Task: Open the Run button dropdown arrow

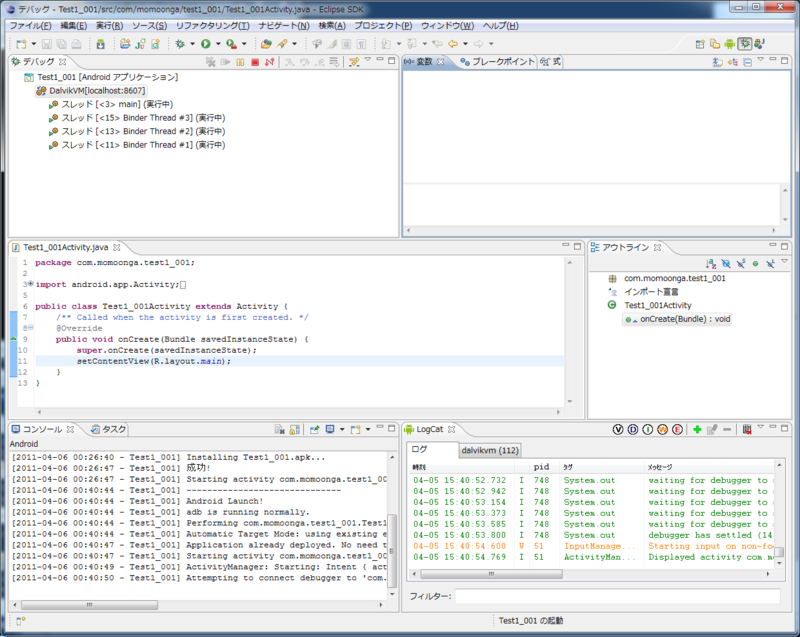Action: click(x=217, y=44)
